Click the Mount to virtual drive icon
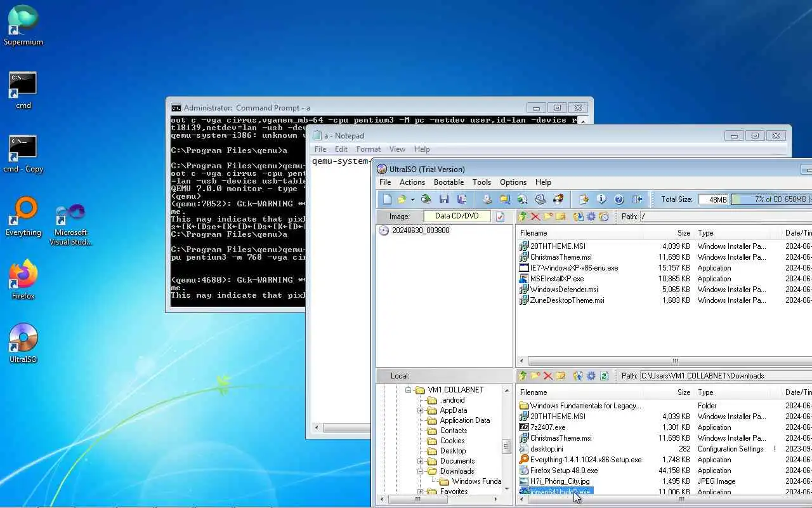Viewport: 812px width, 508px height. [x=540, y=199]
